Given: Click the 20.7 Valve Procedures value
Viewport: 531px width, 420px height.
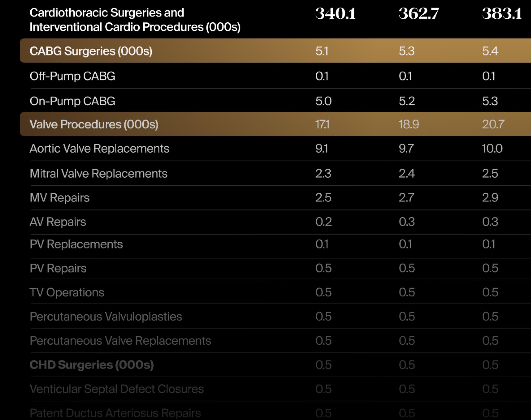Looking at the screenshot, I should (493, 124).
